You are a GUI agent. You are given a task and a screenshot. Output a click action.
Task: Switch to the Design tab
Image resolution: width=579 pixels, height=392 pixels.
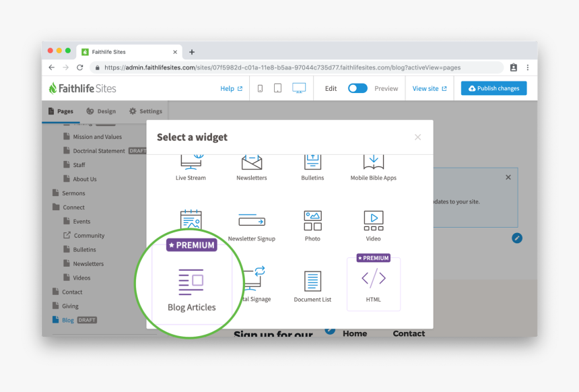click(x=101, y=111)
